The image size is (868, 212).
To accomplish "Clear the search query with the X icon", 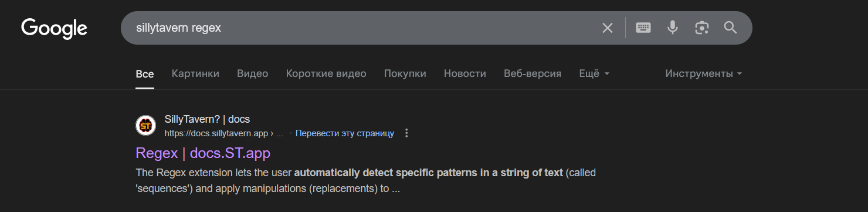I will 608,28.
